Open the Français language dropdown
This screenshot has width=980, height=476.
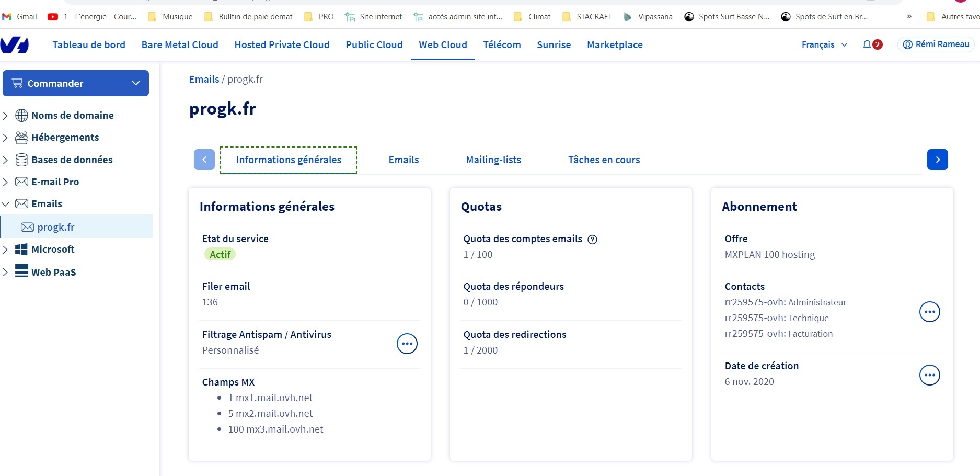pos(824,45)
